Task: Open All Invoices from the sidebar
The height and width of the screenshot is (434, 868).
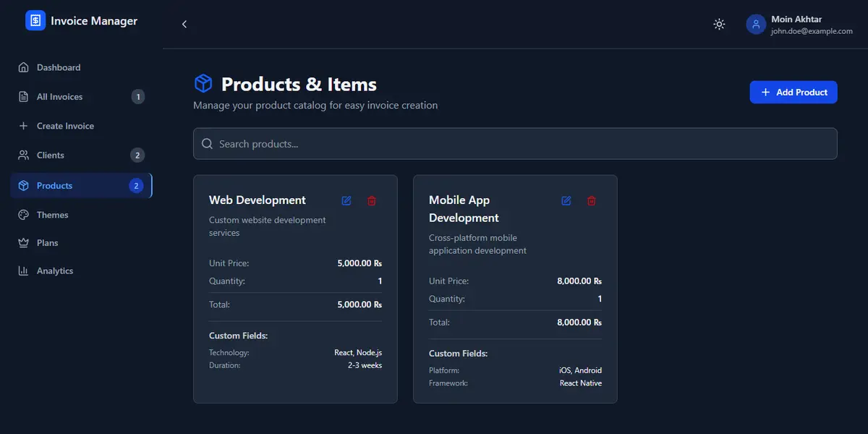Action: (x=60, y=97)
